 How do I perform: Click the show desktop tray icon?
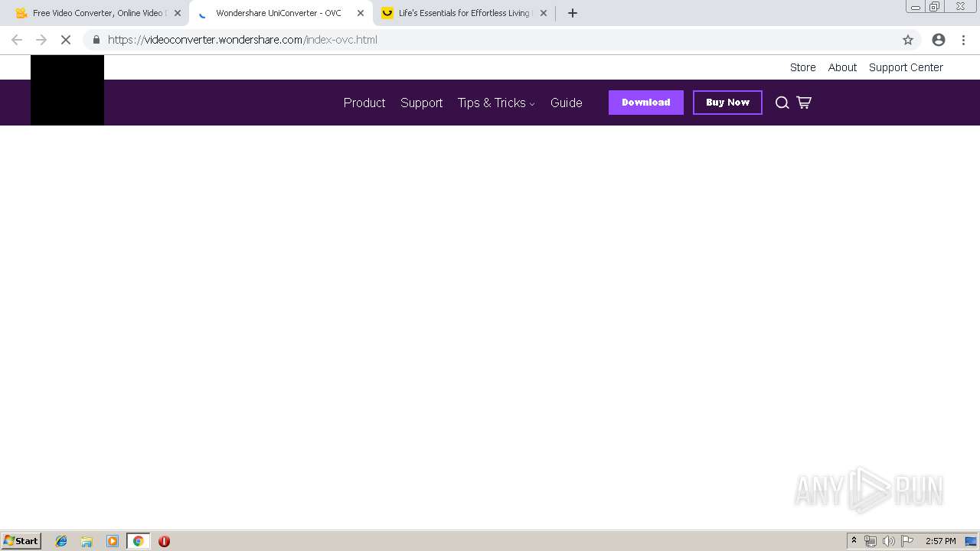click(x=971, y=541)
